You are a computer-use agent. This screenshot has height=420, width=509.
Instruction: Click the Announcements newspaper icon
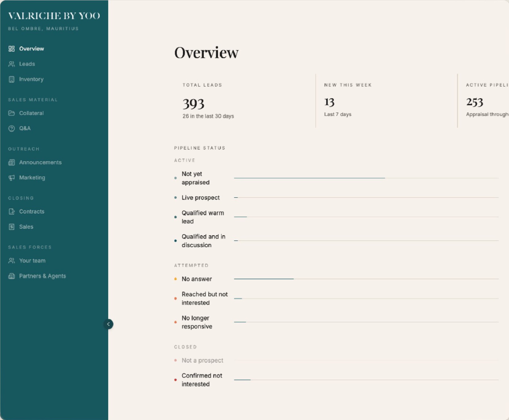pos(12,162)
